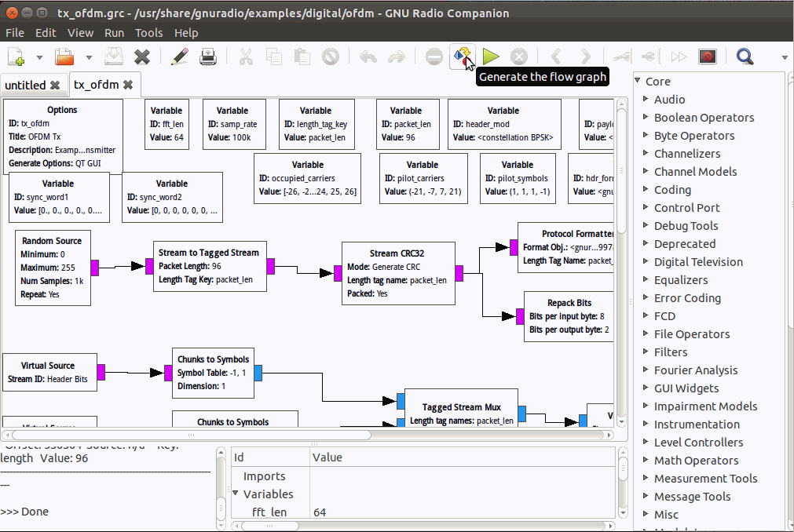794x532 pixels.
Task: Select the fft_len row in variable editor
Action: (423, 512)
